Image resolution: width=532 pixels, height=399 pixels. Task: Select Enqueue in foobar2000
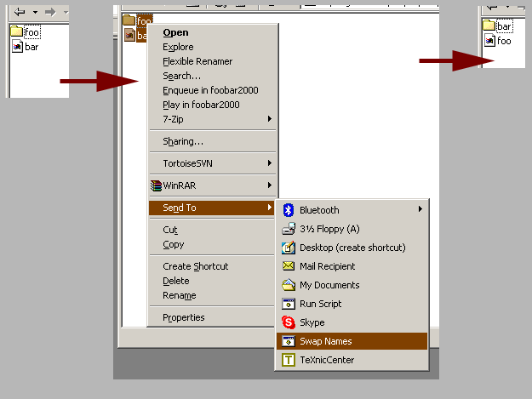pyautogui.click(x=210, y=90)
